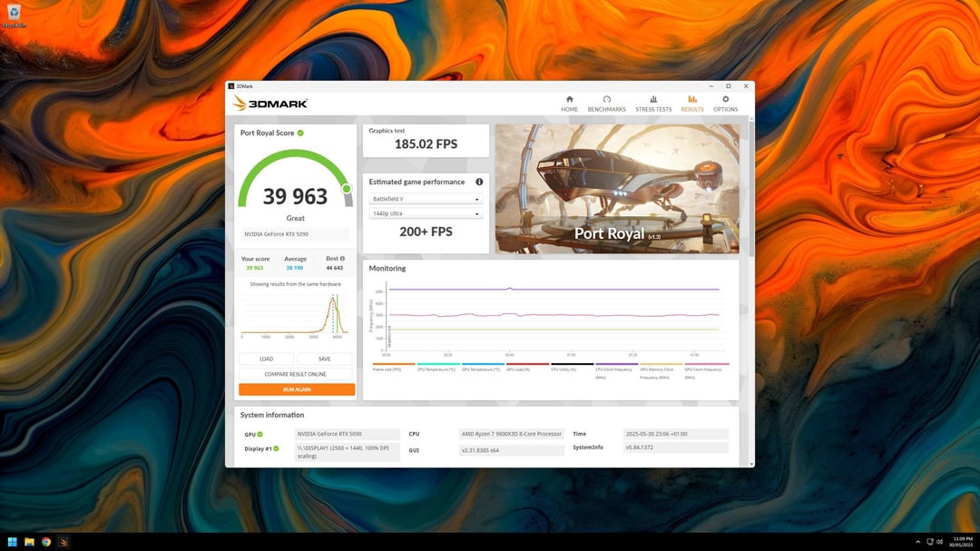Viewport: 980px width, 551px height.
Task: Open the 1440p Ultra resolution dropdown
Action: coord(426,214)
